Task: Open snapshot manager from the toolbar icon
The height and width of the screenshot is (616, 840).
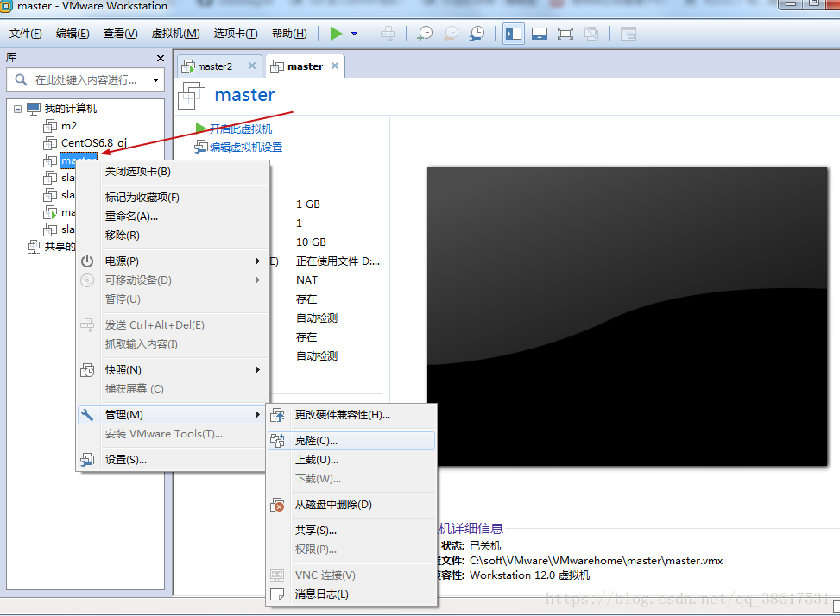Action: [477, 34]
